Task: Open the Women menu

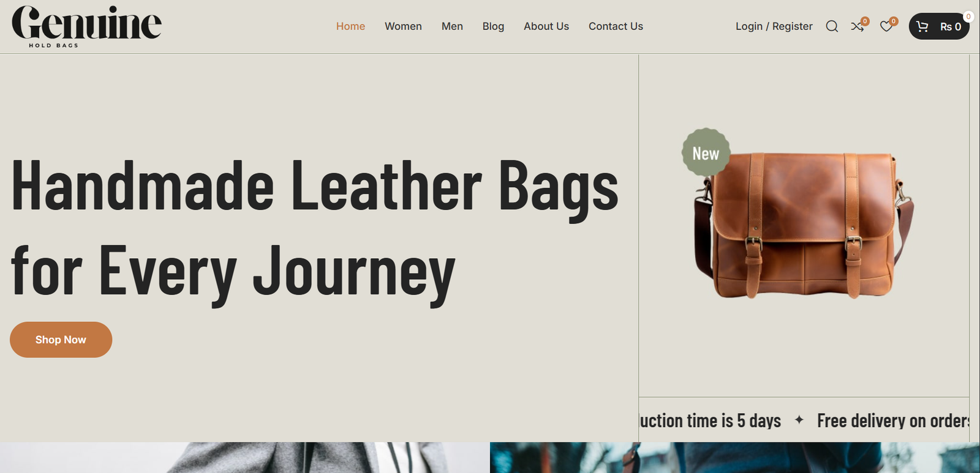Action: click(403, 26)
